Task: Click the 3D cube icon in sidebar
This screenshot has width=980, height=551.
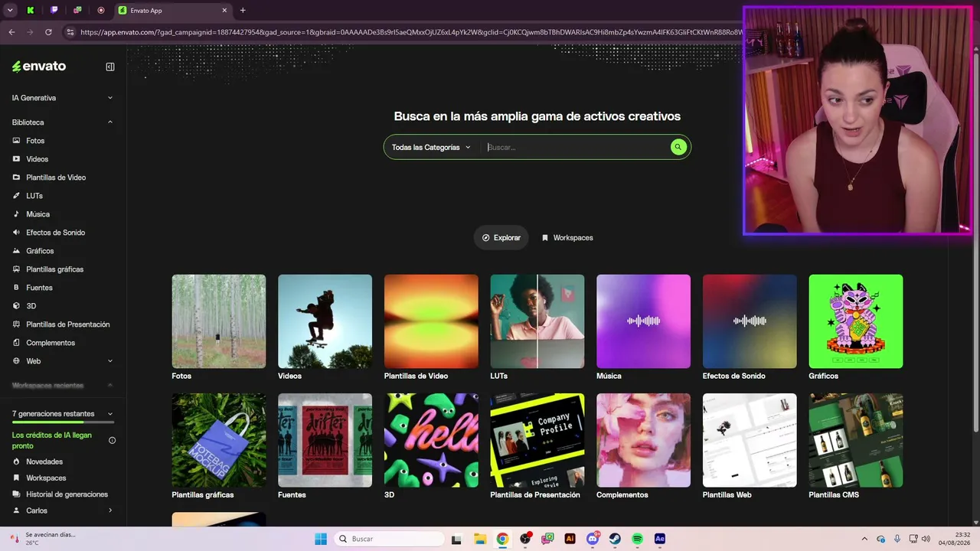Action: point(16,306)
